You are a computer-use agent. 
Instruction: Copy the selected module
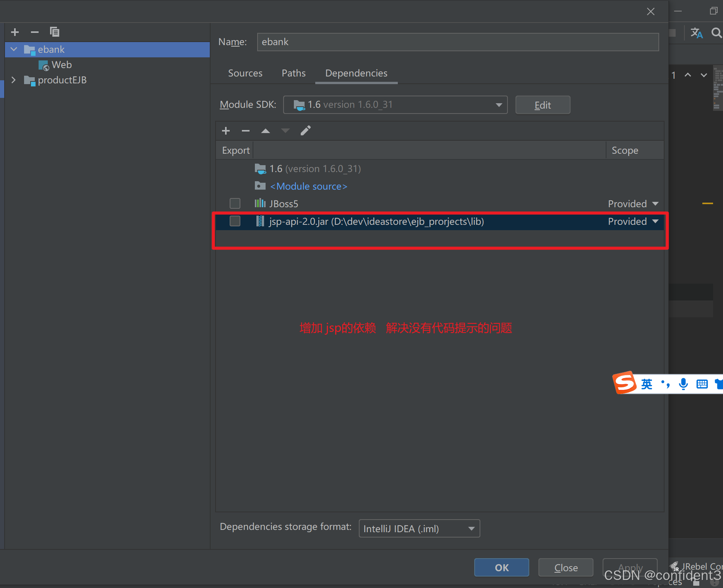click(x=55, y=32)
